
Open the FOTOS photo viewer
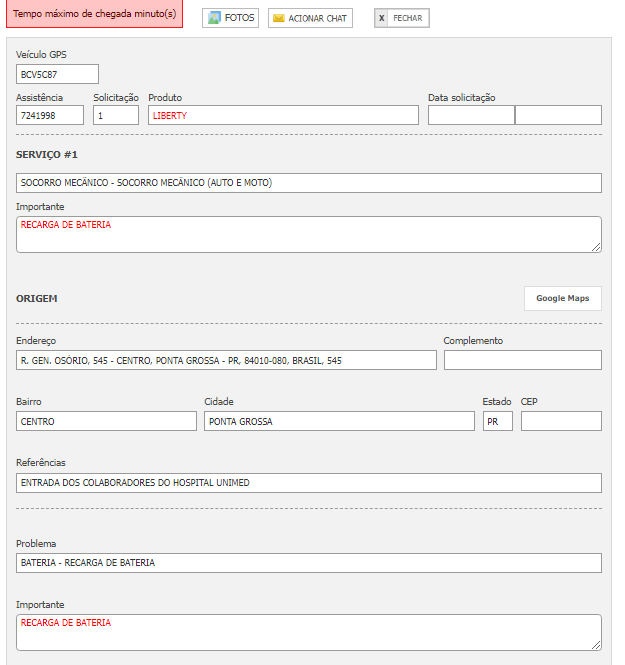pos(231,18)
